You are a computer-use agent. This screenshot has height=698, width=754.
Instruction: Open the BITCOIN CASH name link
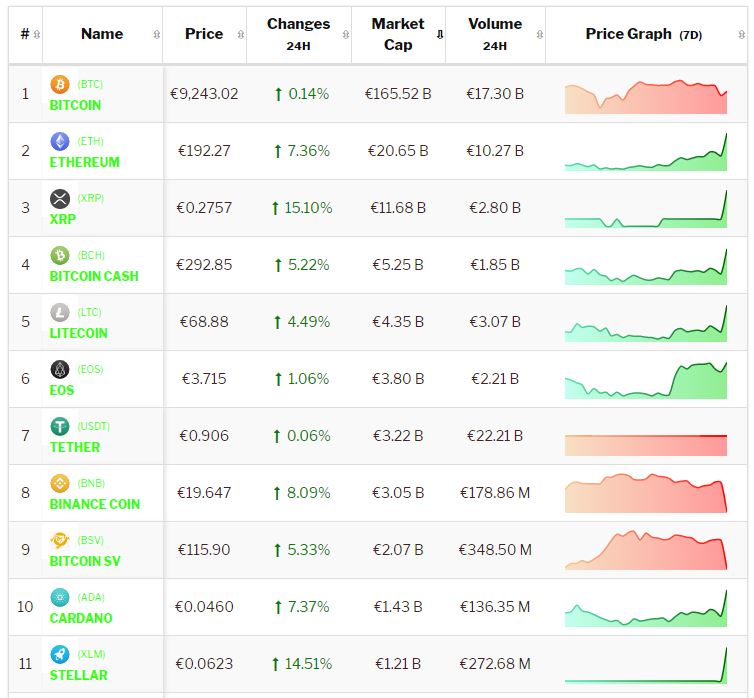94,276
